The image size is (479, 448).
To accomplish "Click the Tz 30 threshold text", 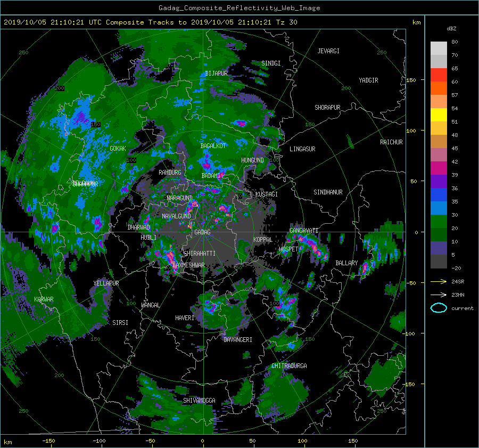I will [x=286, y=22].
